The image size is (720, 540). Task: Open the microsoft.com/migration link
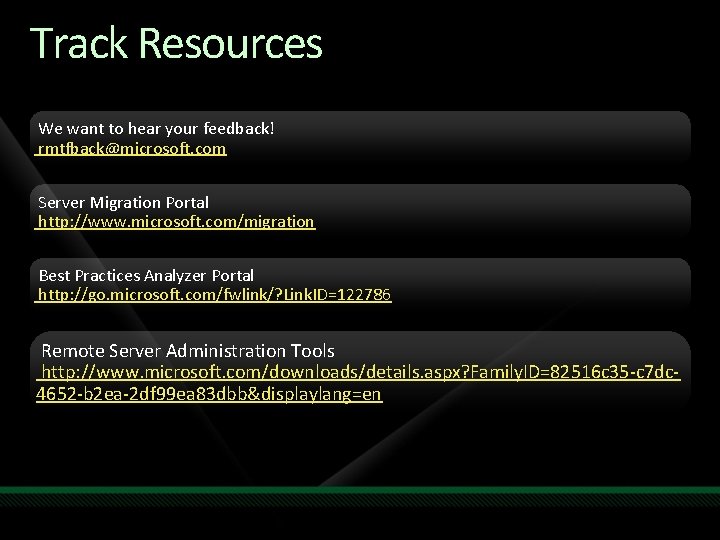pos(175,222)
